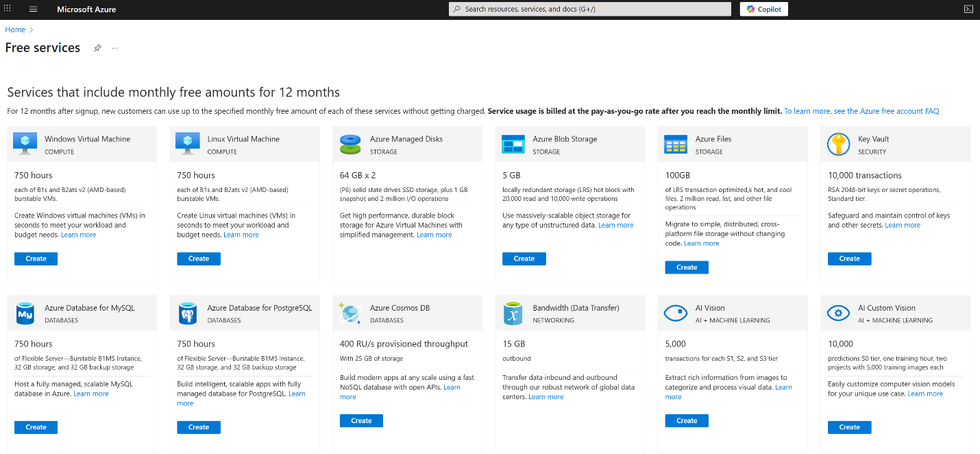Open Learn more for Azure Managed Disks

[x=434, y=235]
